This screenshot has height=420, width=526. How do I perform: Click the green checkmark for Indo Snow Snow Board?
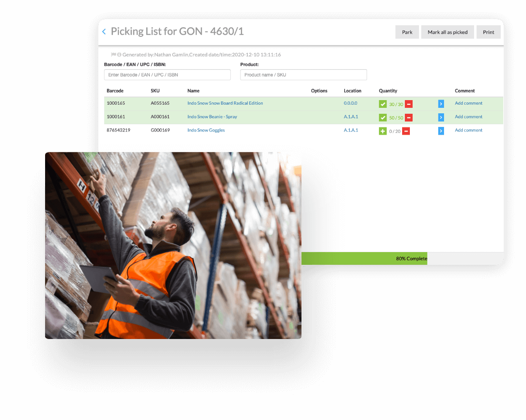tap(383, 103)
